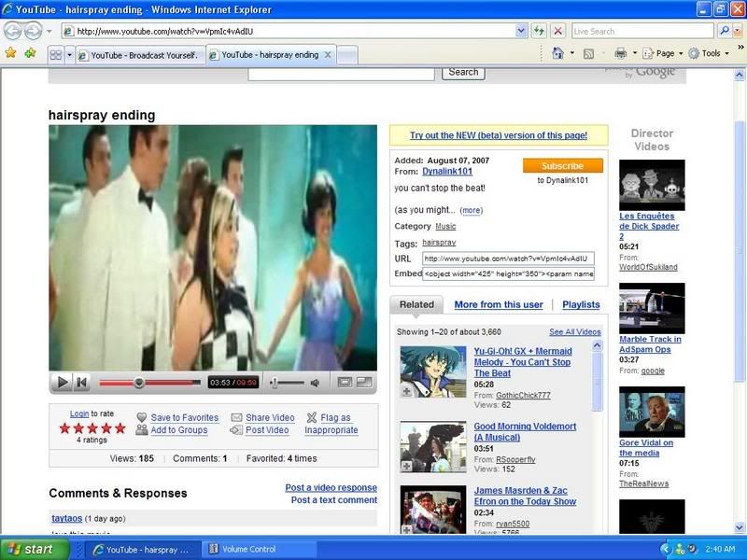This screenshot has height=560, width=747.
Task: Open the Favorites Center star icon
Action: click(x=10, y=53)
